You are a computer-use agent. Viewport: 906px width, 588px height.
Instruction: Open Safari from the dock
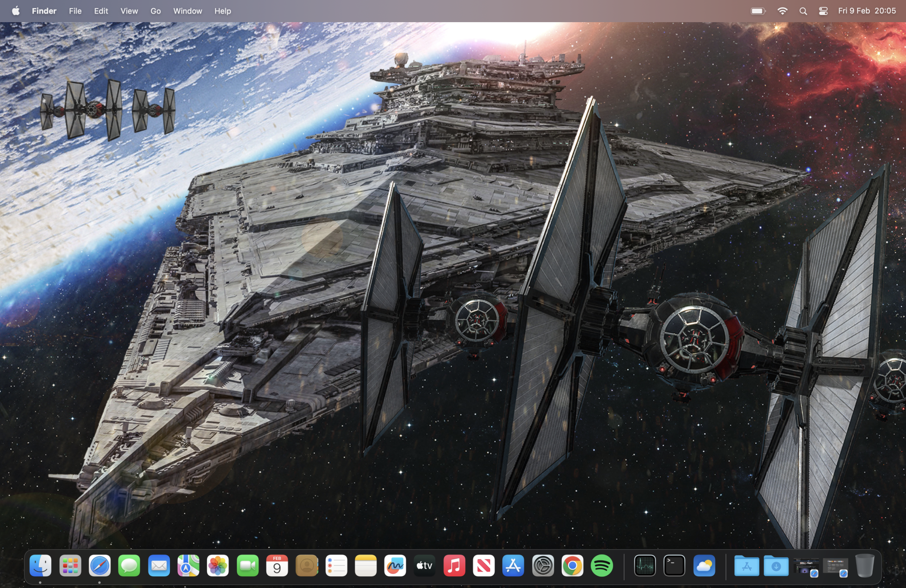click(x=100, y=566)
